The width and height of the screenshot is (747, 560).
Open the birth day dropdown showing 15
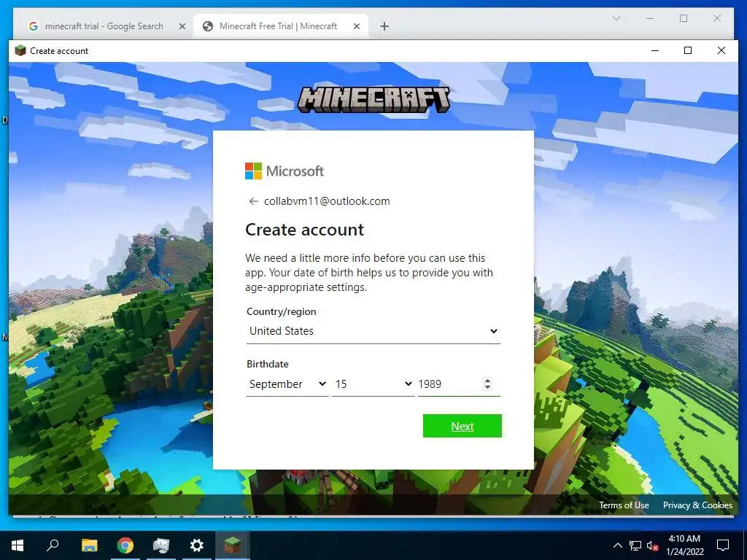pos(373,384)
